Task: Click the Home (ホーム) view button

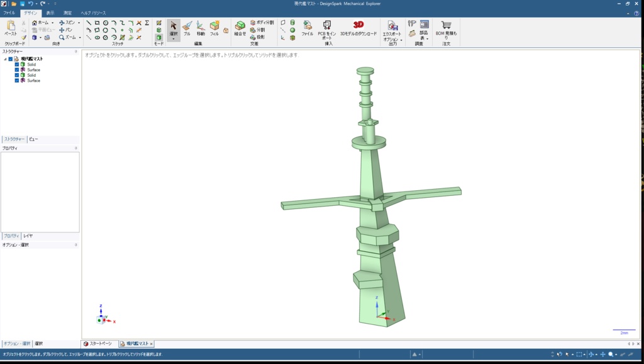Action: [x=40, y=23]
